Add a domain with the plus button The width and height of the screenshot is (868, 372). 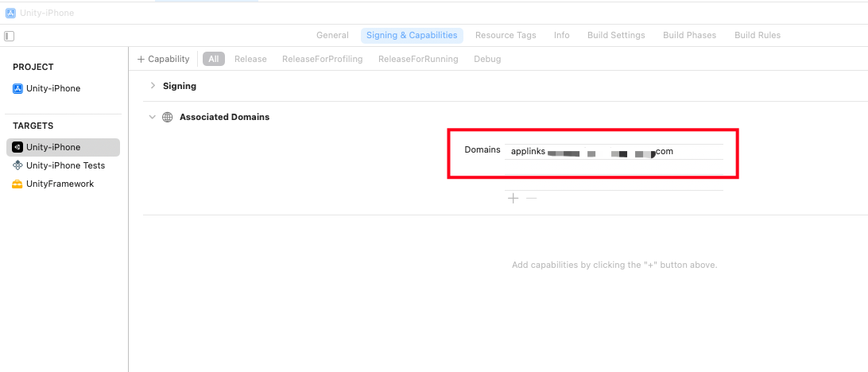[513, 198]
